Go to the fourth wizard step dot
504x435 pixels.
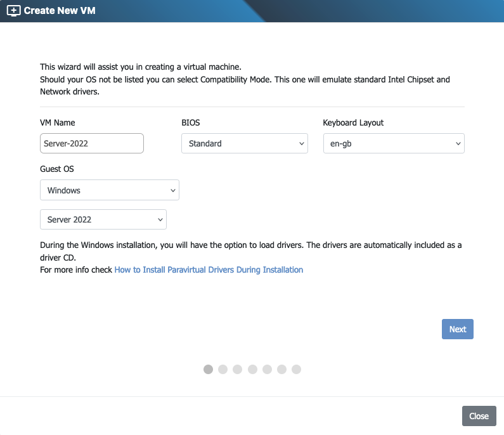click(252, 369)
